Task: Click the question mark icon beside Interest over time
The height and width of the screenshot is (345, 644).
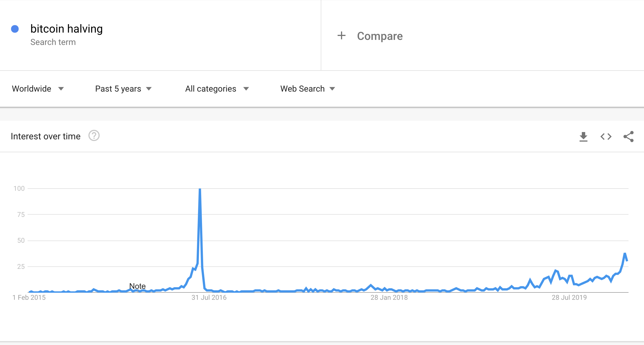Action: coord(94,136)
